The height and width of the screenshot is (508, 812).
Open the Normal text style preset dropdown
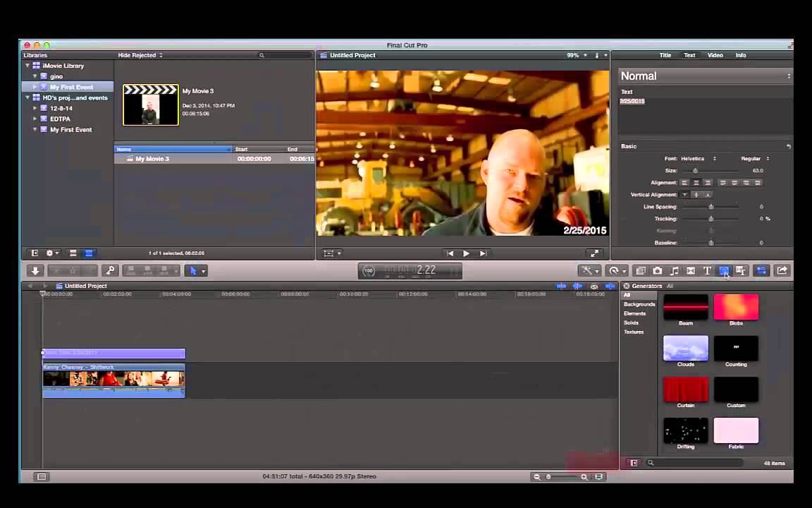705,76
